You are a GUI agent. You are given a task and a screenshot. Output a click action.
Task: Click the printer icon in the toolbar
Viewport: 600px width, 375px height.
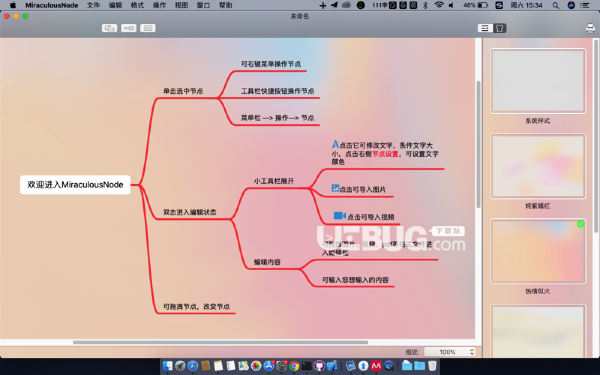click(590, 28)
